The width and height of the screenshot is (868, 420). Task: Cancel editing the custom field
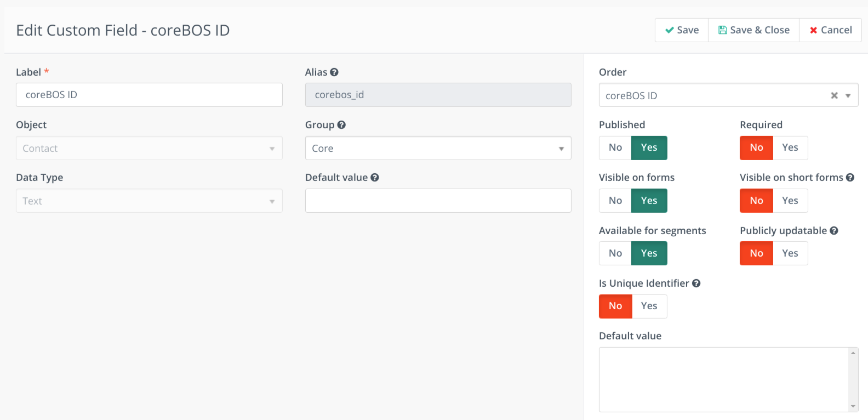tap(830, 30)
